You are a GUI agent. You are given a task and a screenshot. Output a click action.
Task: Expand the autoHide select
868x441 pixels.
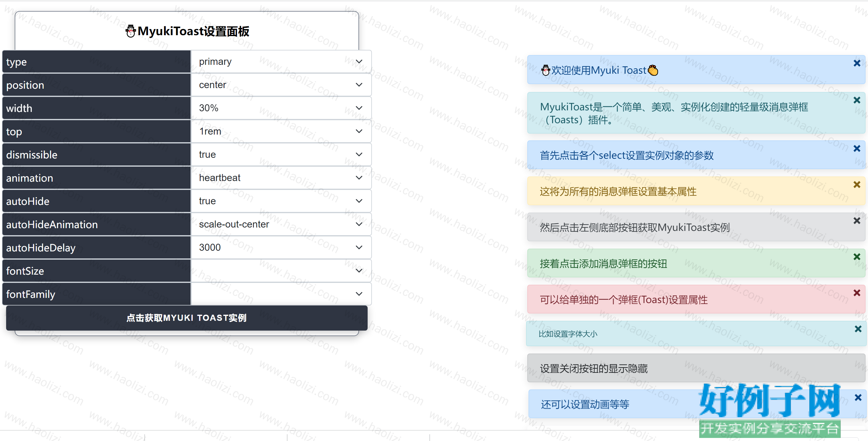pyautogui.click(x=281, y=201)
